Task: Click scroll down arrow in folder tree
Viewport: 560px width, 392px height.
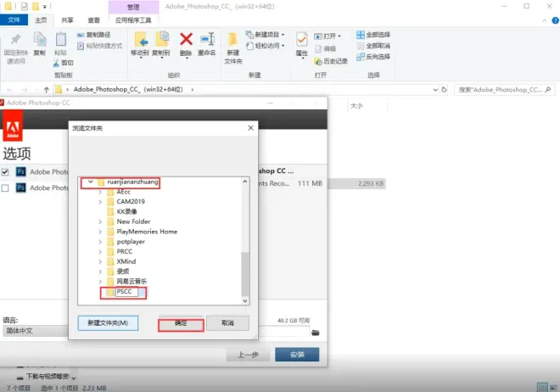Action: click(245, 301)
